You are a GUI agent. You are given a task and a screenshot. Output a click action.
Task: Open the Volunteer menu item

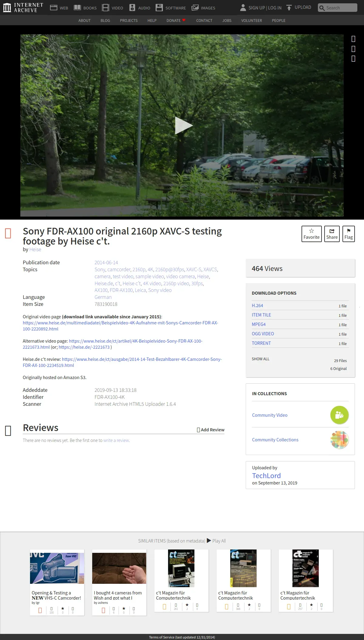pyautogui.click(x=251, y=20)
